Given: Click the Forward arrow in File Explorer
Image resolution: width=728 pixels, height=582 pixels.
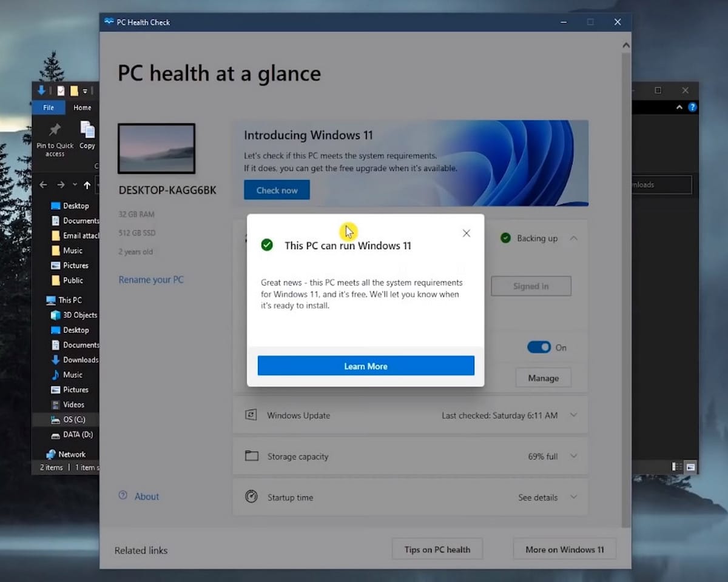Looking at the screenshot, I should pyautogui.click(x=61, y=185).
